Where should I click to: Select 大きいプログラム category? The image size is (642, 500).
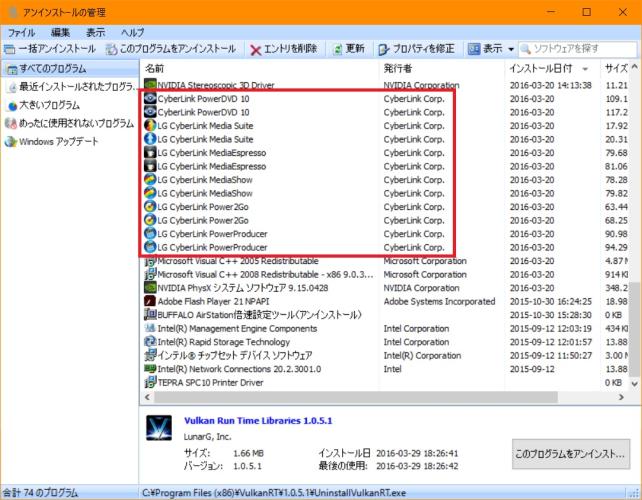pos(70,105)
